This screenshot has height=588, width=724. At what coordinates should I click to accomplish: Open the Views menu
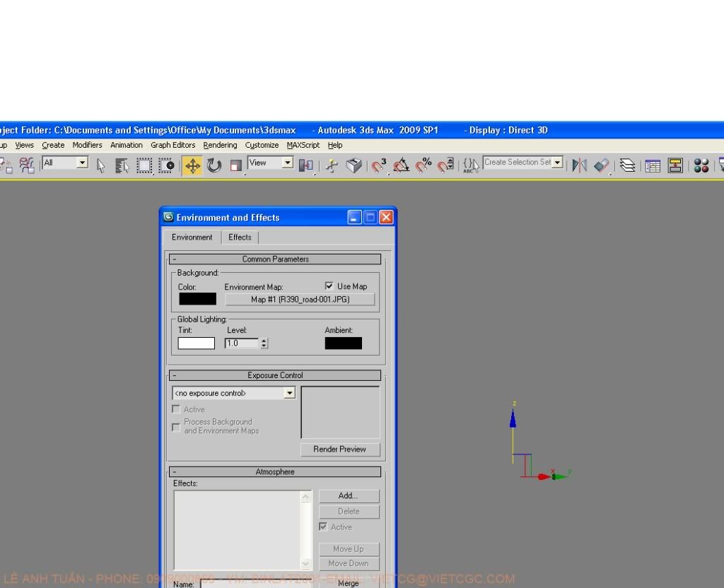[x=25, y=145]
